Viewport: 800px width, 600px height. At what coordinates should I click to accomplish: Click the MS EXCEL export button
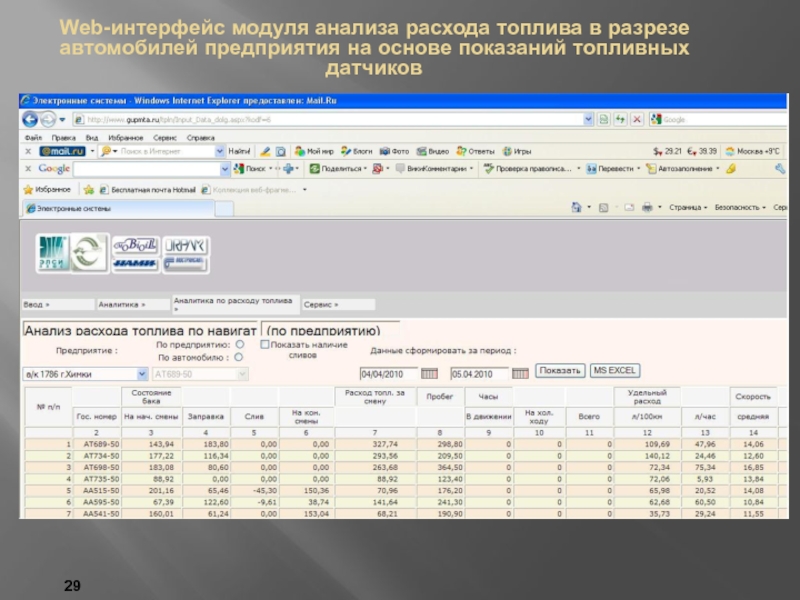tap(615, 370)
